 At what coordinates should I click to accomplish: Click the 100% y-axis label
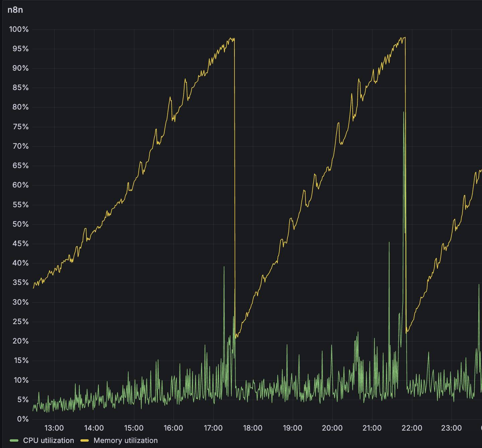click(19, 29)
